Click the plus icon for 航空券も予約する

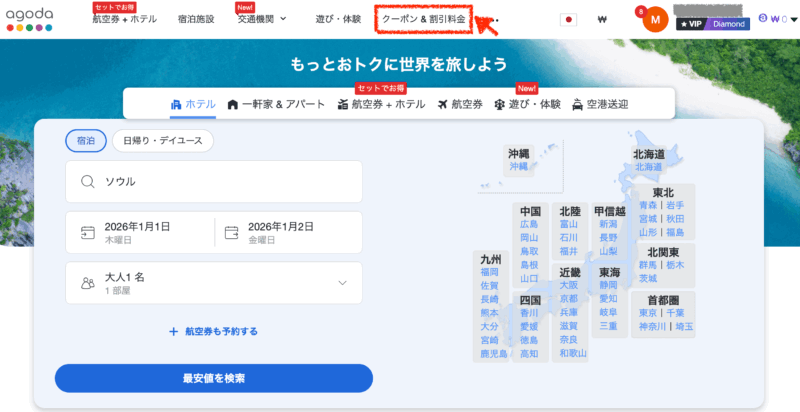point(173,331)
